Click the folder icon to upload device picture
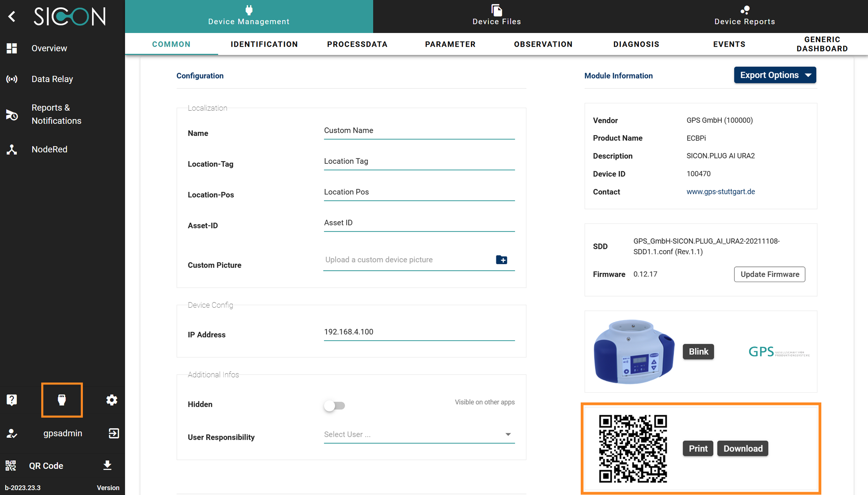Screen dimensions: 868x495 pos(501,260)
